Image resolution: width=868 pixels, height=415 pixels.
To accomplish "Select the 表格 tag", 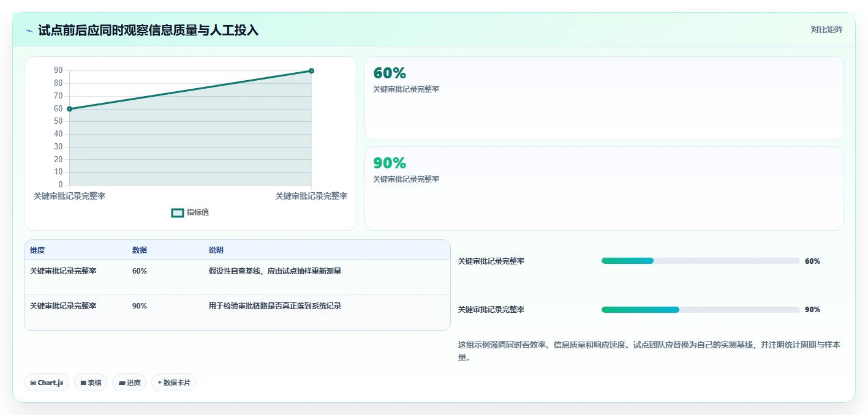I will (91, 383).
